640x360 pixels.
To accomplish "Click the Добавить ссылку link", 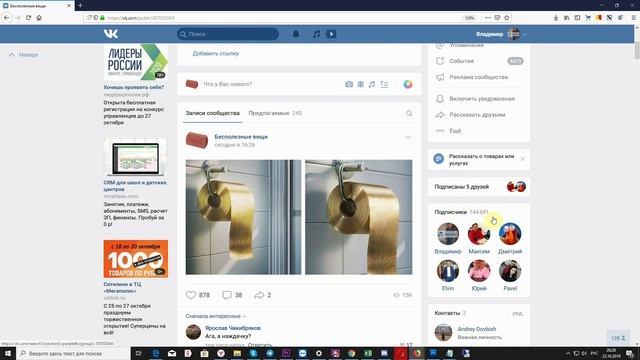I will click(216, 53).
